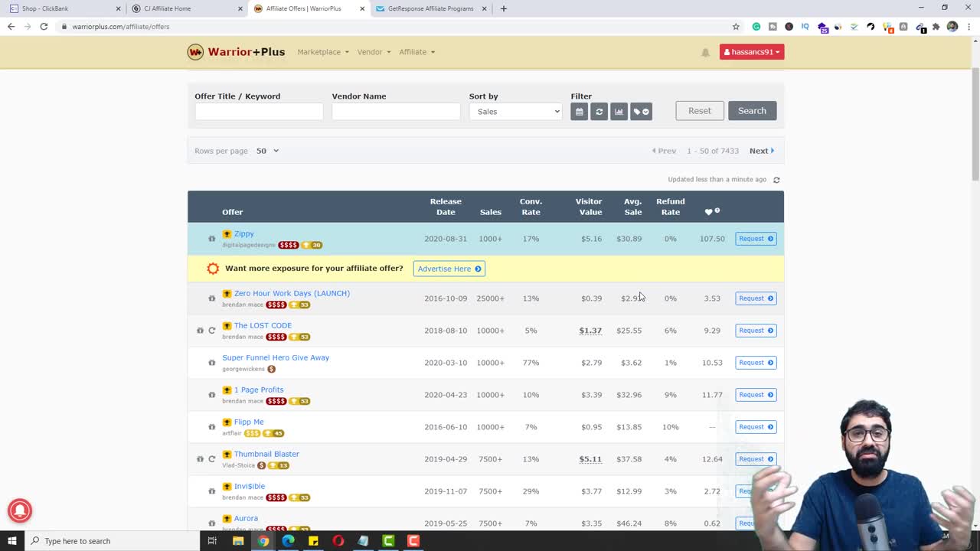Open the Sort by Sales dropdown

(515, 112)
